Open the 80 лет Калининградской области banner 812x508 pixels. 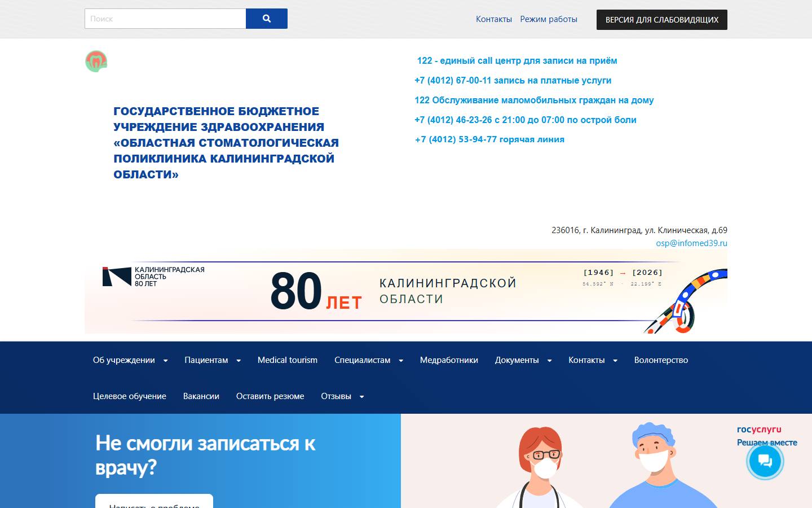coord(406,291)
